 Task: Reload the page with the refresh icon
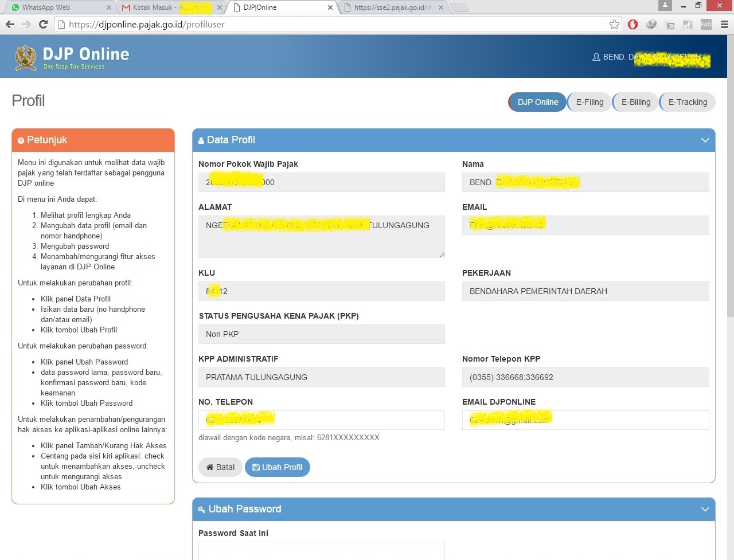coord(43,24)
